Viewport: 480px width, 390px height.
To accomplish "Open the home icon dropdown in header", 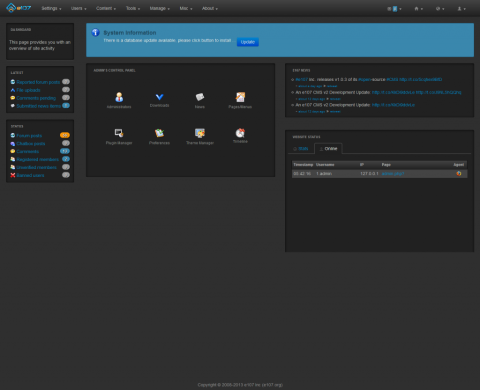I will [419, 9].
